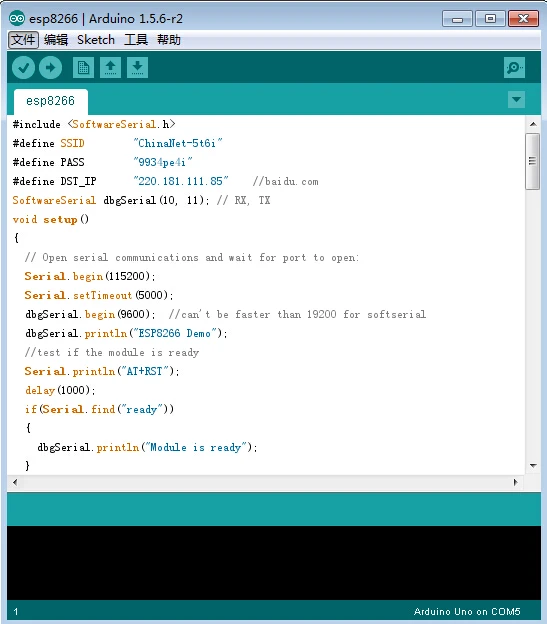The image size is (547, 624).
Task: Click the if(Serial.find("ready")) line
Action: point(99,409)
